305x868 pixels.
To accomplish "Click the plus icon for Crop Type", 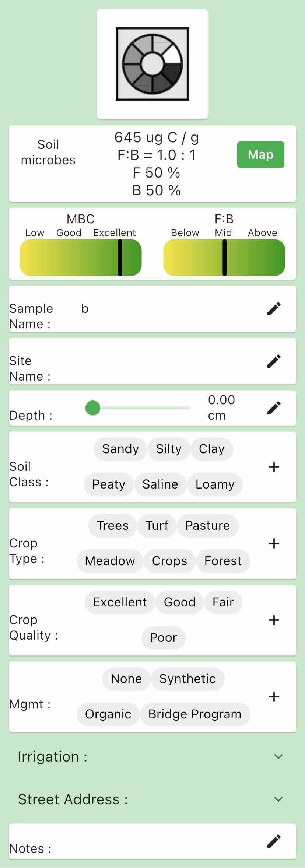I will [x=274, y=543].
